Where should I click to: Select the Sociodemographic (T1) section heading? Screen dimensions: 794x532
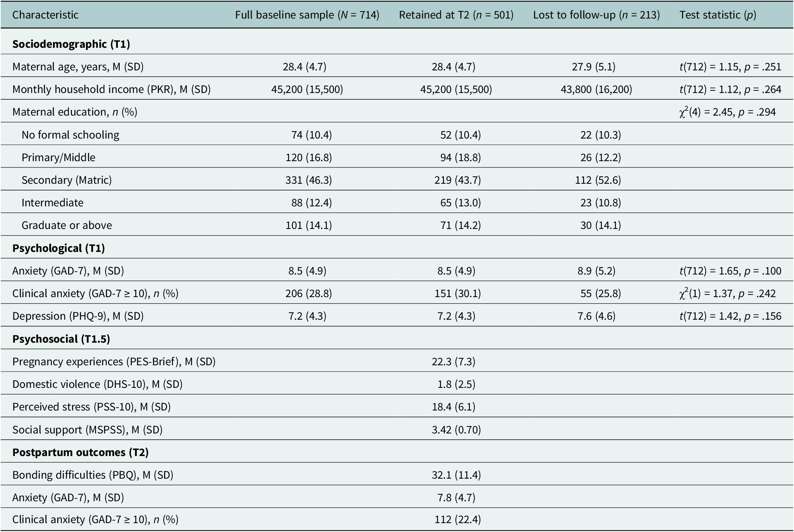pos(71,44)
